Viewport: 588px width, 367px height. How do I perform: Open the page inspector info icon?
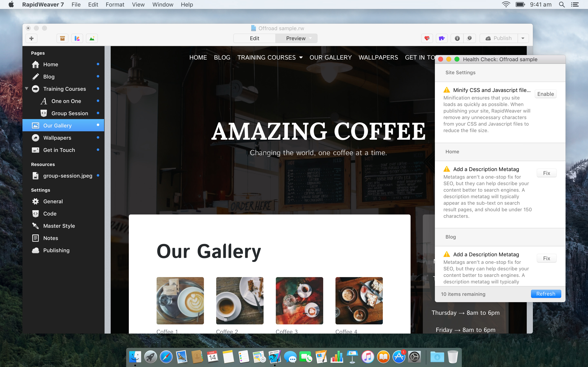pyautogui.click(x=457, y=38)
